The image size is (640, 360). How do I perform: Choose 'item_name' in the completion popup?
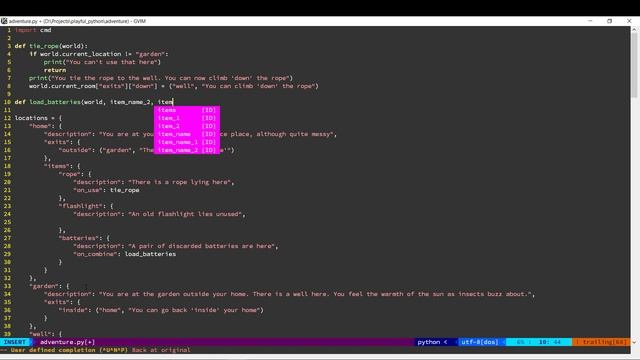point(187,134)
